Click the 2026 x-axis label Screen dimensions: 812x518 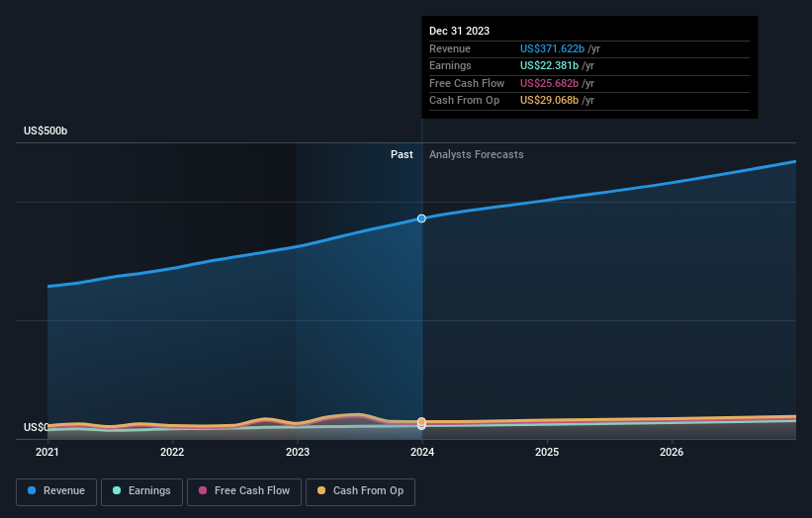pyautogui.click(x=672, y=452)
